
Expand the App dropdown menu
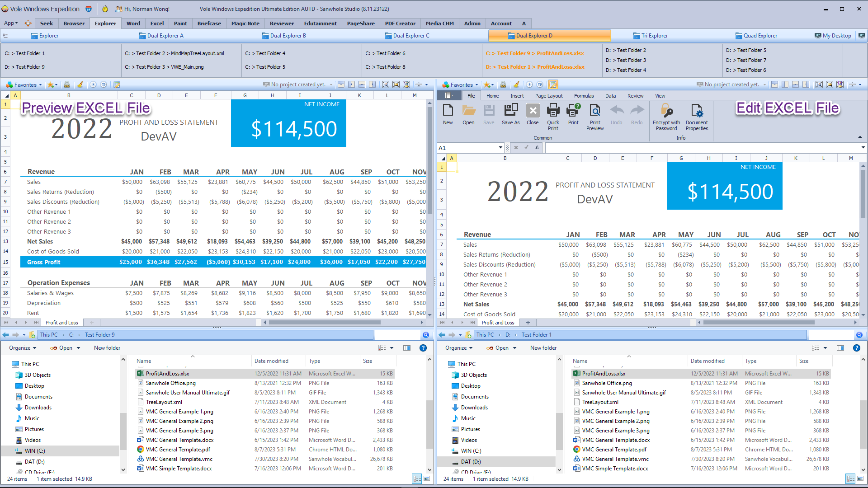coord(11,23)
